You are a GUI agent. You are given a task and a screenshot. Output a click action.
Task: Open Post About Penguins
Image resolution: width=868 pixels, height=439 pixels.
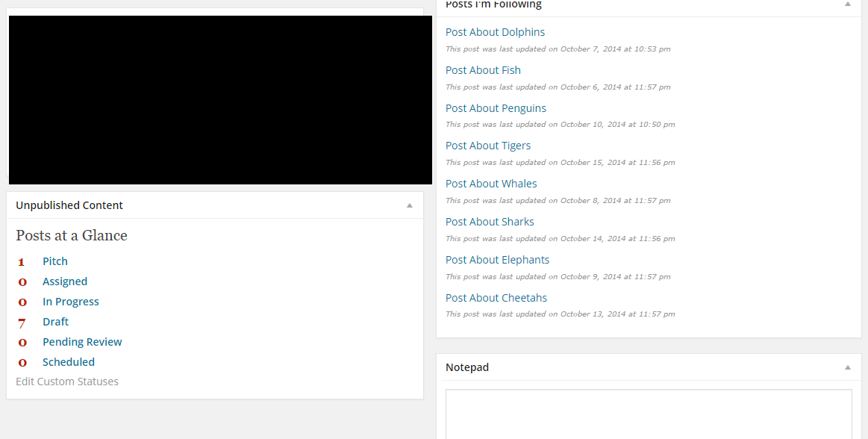click(x=496, y=108)
